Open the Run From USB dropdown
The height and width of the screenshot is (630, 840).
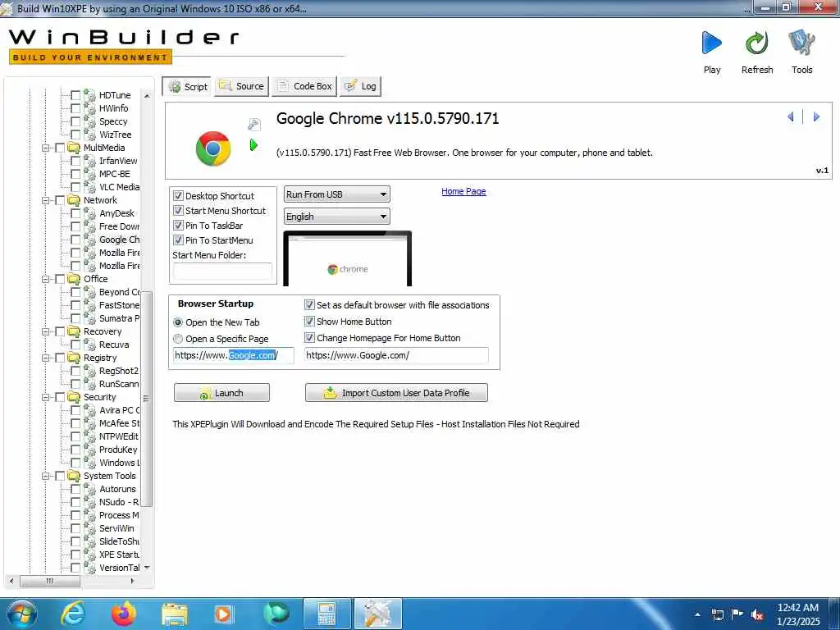(x=336, y=194)
